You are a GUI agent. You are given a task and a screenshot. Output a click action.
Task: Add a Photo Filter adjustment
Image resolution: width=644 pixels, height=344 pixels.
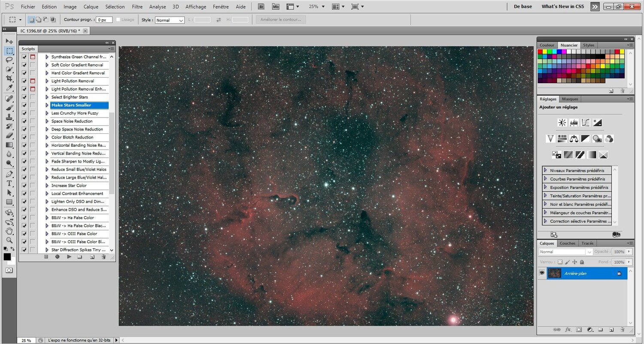coord(597,139)
